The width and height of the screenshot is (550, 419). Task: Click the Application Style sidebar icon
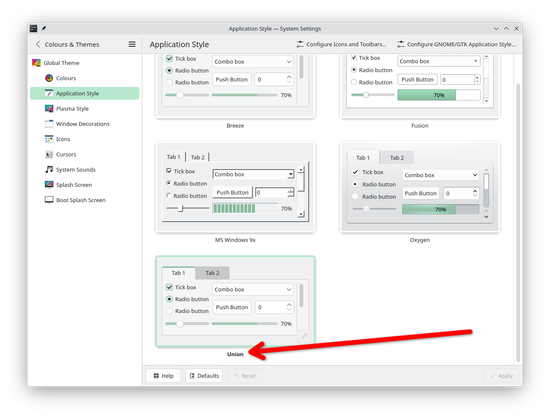tap(49, 93)
